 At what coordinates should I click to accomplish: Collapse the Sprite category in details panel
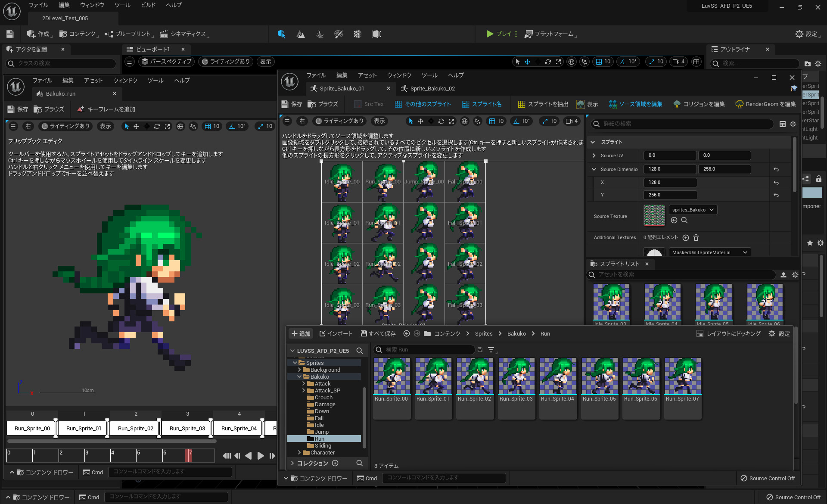(593, 142)
